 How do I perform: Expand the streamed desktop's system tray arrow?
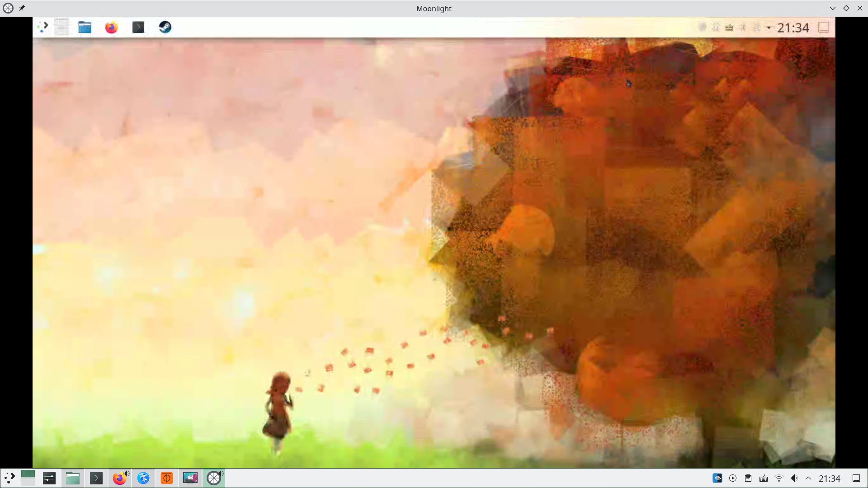click(769, 28)
